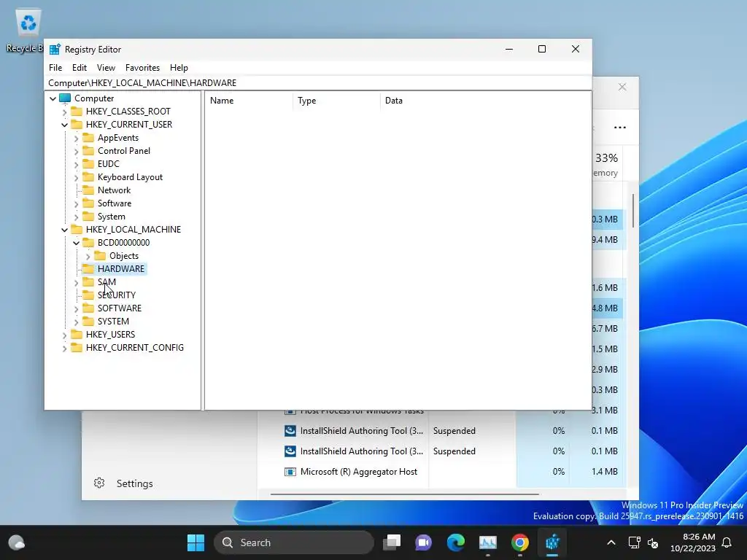Viewport: 747px width, 560px height.
Task: Close the Task Manager window
Action: coord(622,87)
